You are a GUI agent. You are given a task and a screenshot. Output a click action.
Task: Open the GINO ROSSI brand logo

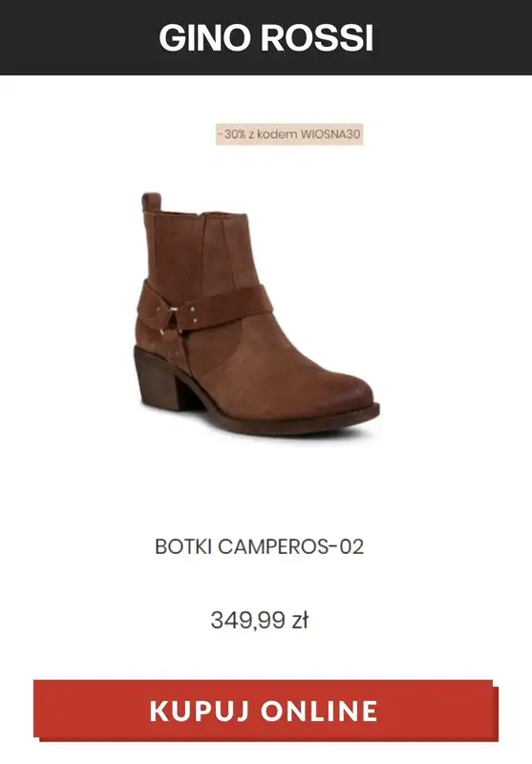coord(266,38)
